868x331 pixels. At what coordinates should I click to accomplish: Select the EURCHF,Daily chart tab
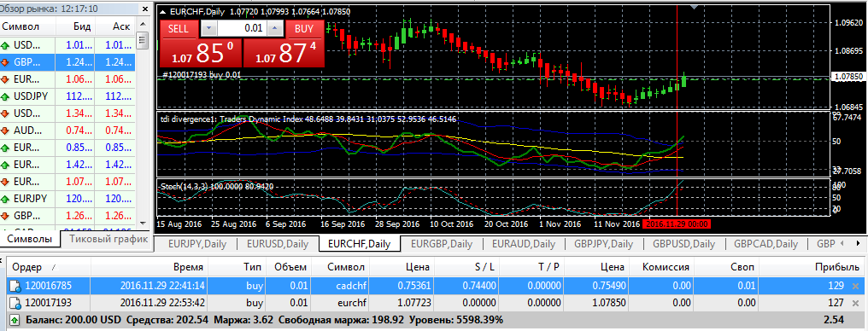tap(360, 244)
